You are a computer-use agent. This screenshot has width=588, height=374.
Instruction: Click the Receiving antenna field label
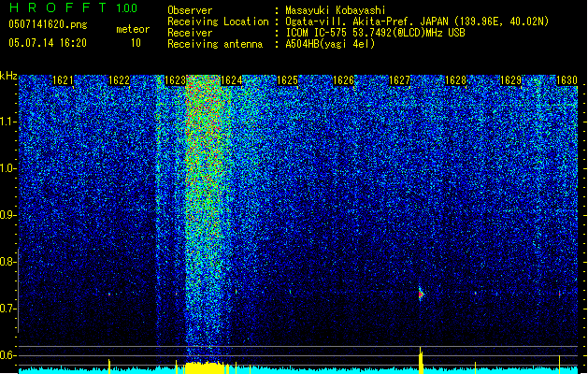pyautogui.click(x=215, y=44)
